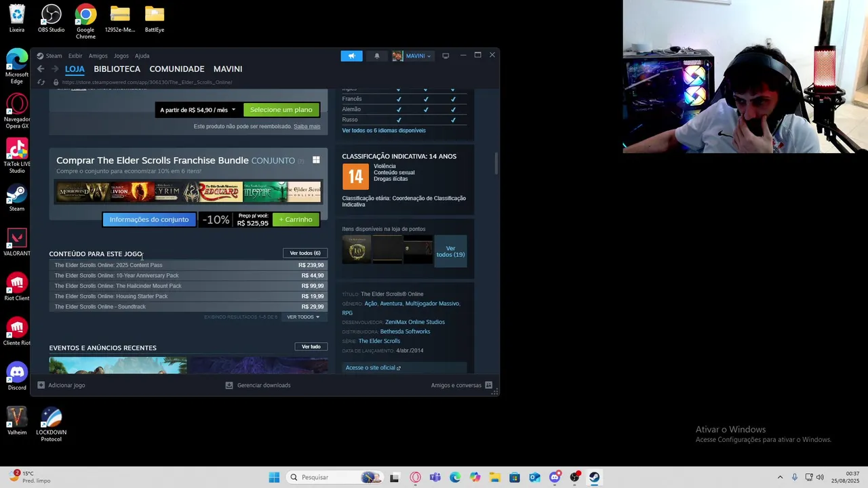Image resolution: width=868 pixels, height=488 pixels.
Task: Click Ver todos (6) content button
Action: (x=305, y=253)
